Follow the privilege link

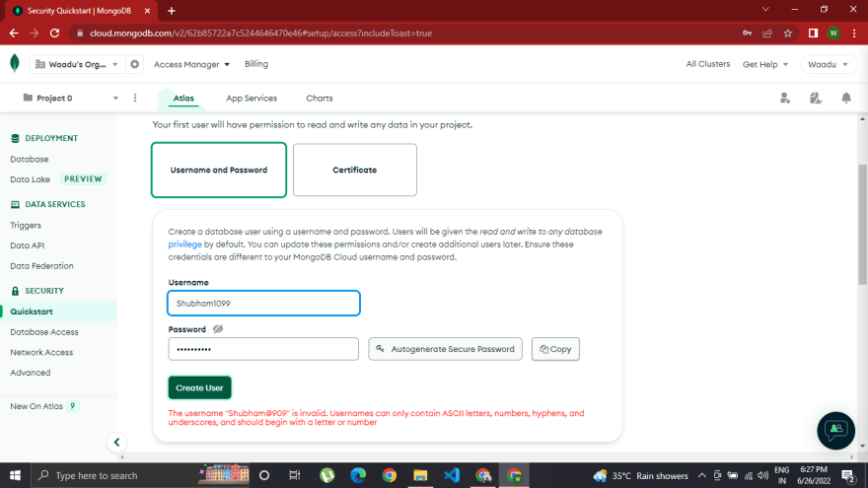(x=184, y=244)
